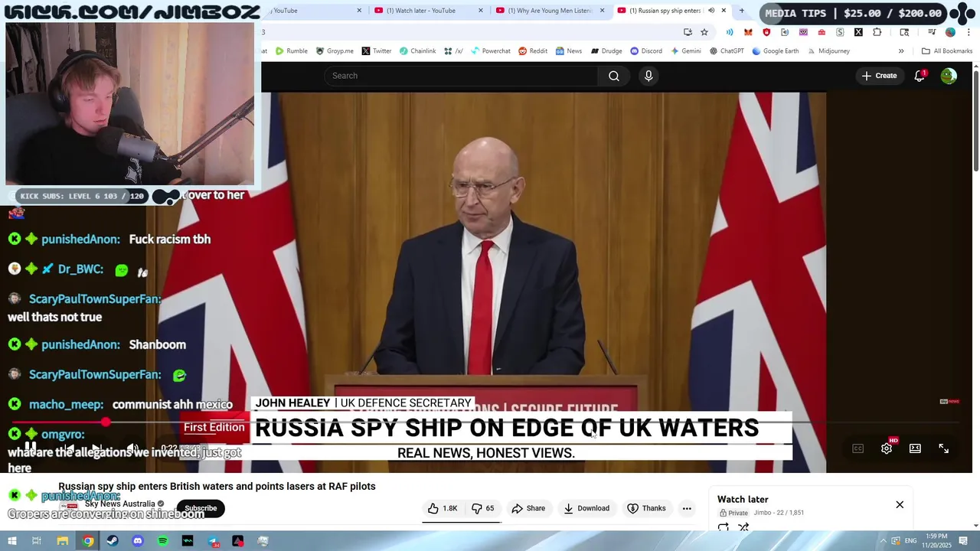Open the All Bookmarks folder
980x551 pixels.
point(947,51)
